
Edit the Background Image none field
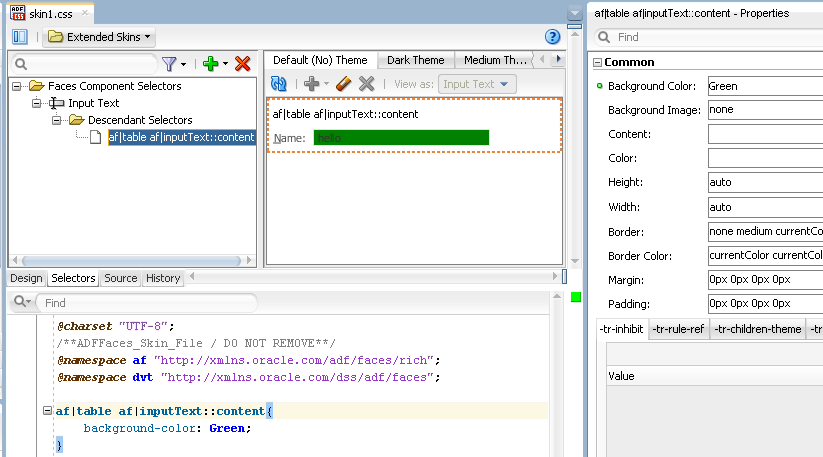coord(765,110)
